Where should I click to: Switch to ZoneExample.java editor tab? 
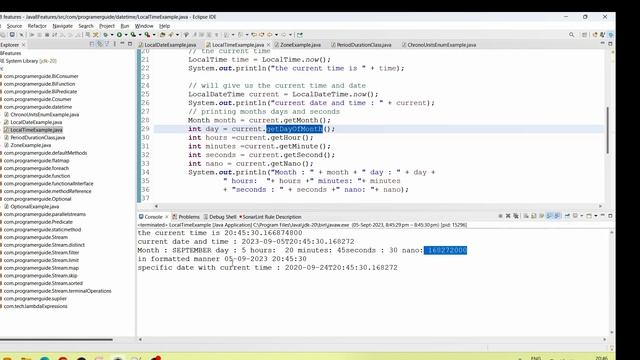pyautogui.click(x=298, y=45)
